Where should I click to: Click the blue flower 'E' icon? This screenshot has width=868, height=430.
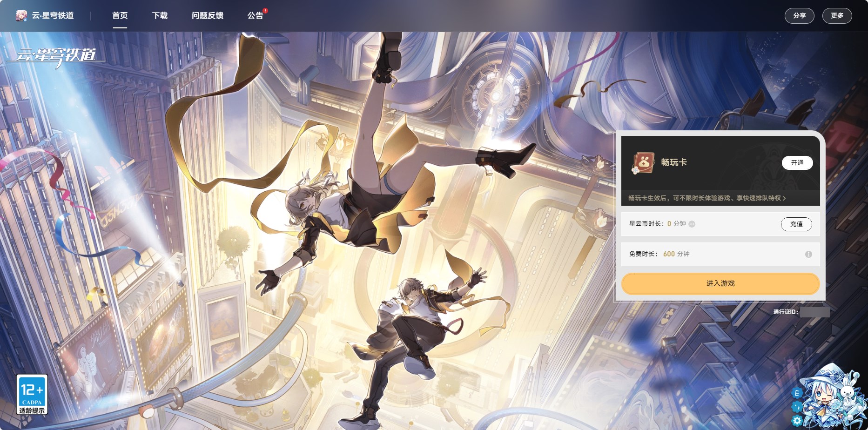tap(796, 393)
